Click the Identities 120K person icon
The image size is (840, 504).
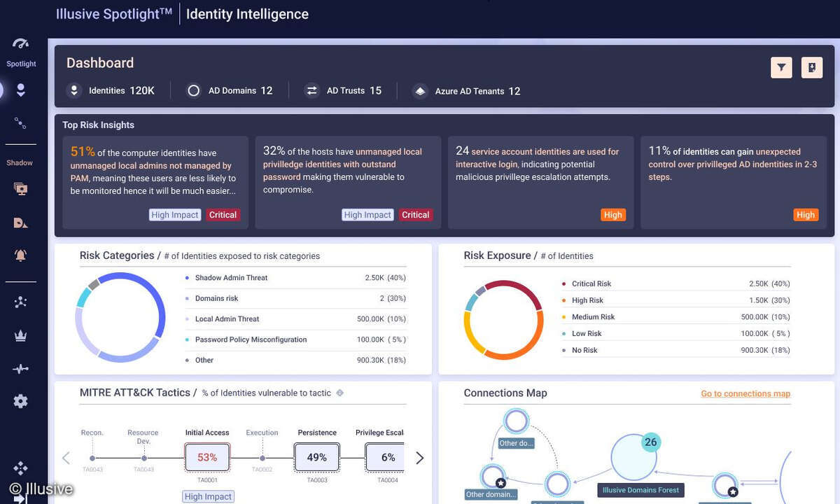click(x=74, y=90)
